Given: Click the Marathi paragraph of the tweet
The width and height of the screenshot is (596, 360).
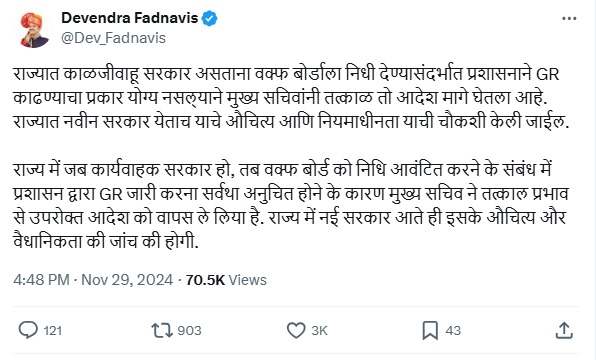Looking at the screenshot, I should click(291, 98).
